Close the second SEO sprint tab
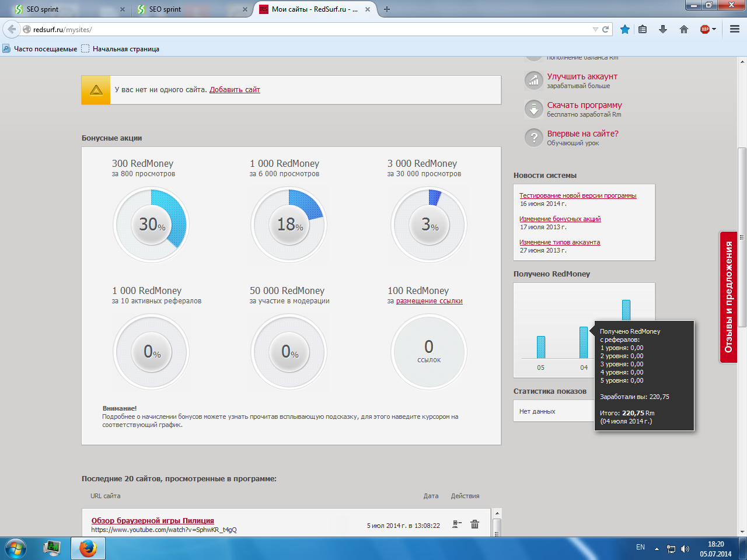747x560 pixels. 245,9
